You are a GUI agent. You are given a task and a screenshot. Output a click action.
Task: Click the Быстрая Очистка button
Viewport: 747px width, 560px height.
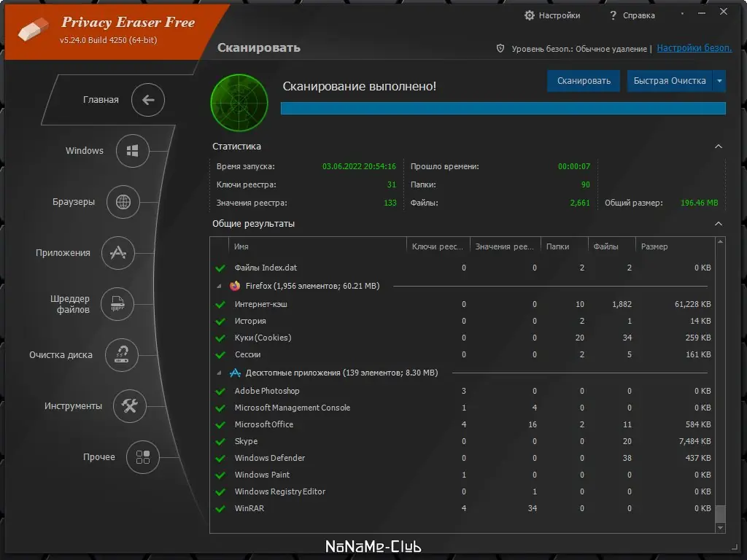[x=670, y=81]
